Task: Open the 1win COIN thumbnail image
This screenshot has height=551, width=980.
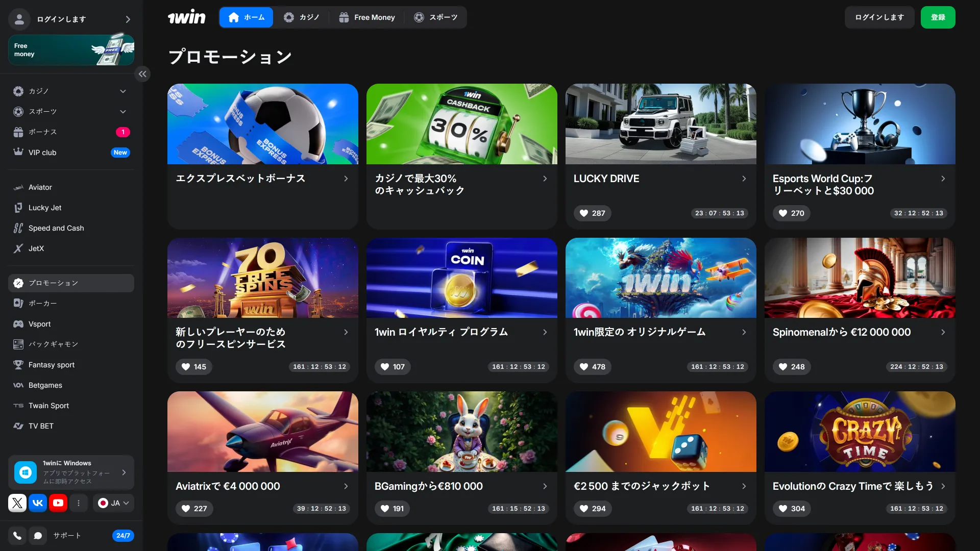Action: (462, 278)
